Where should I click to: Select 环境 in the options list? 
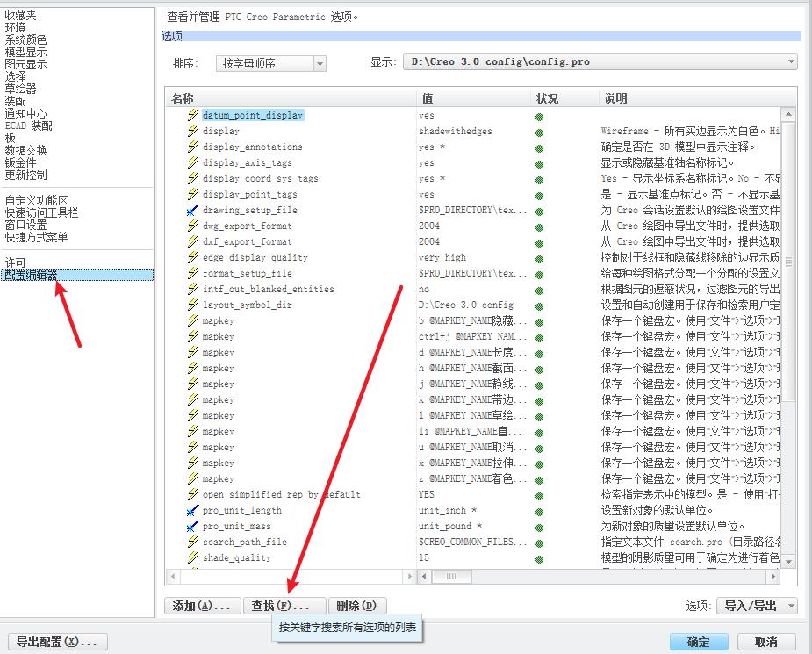15,27
